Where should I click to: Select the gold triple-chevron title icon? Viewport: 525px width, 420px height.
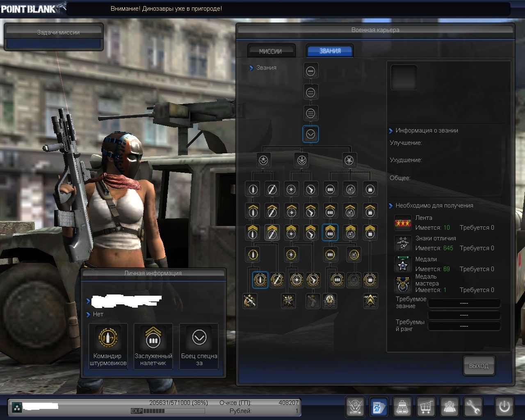370,301
